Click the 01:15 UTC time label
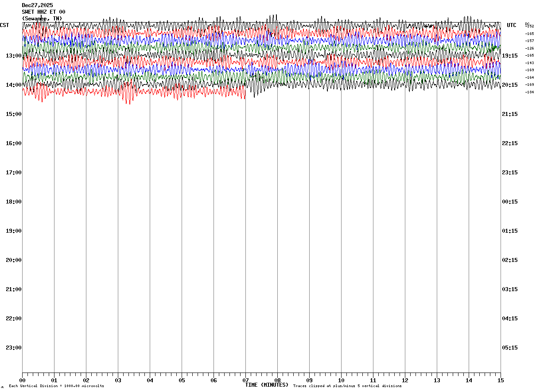Screen dimensions: 536x392 click(x=510, y=231)
